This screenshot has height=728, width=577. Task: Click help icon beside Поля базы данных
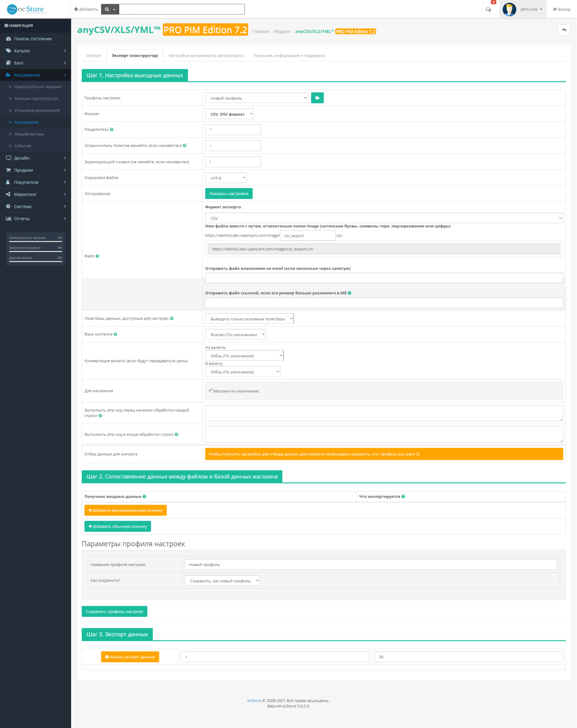coord(172,318)
